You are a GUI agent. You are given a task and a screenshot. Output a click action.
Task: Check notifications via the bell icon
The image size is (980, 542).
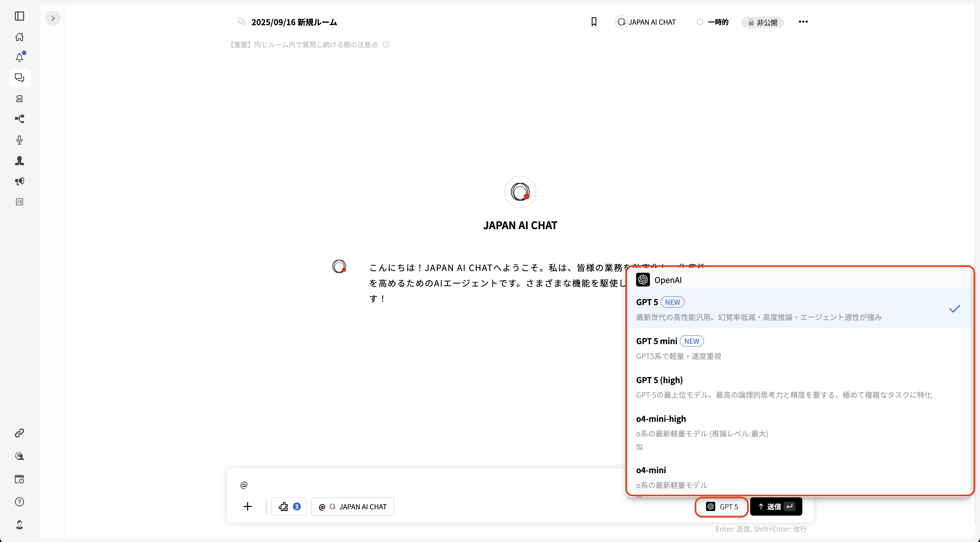19,57
